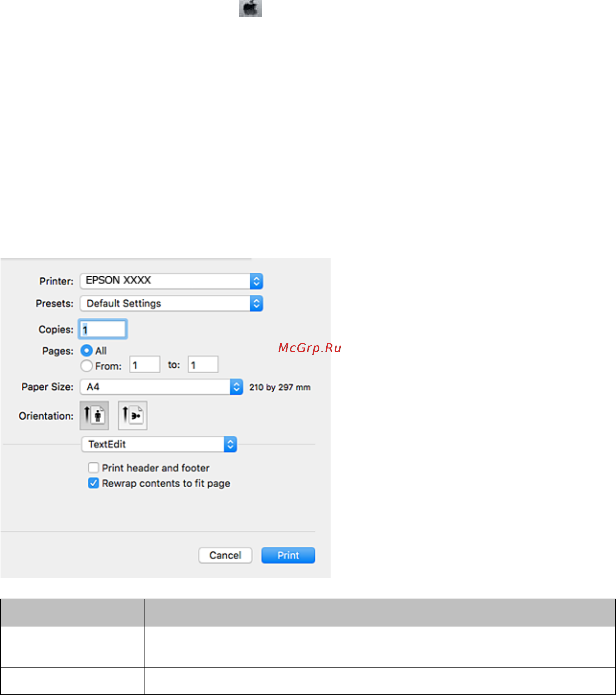Click the blue Print button
616x695 pixels.
(x=288, y=555)
